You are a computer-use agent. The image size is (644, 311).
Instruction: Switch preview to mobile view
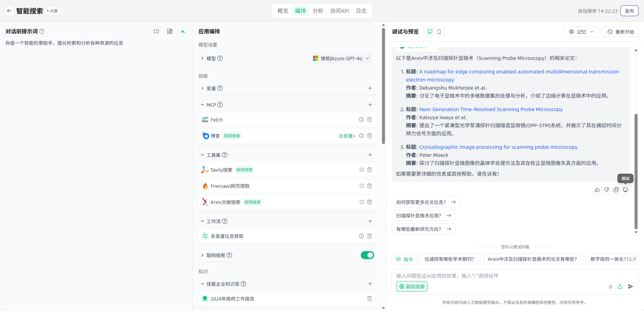coord(439,32)
